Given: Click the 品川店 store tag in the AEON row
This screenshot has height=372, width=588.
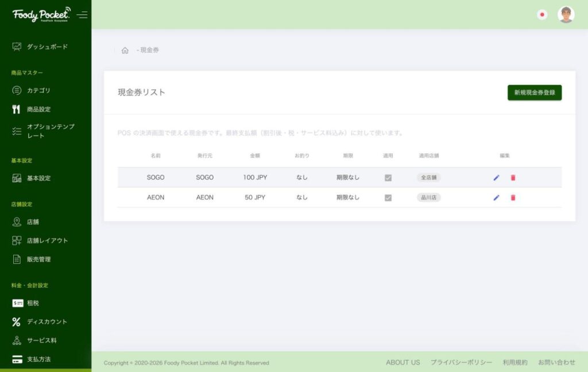Looking at the screenshot, I should 428,197.
